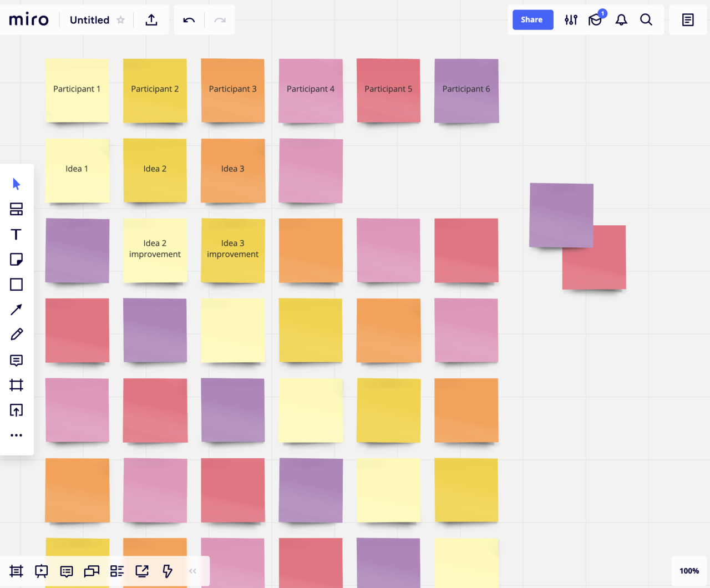710x588 pixels.
Task: Open the board settings sliders icon
Action: click(x=571, y=20)
